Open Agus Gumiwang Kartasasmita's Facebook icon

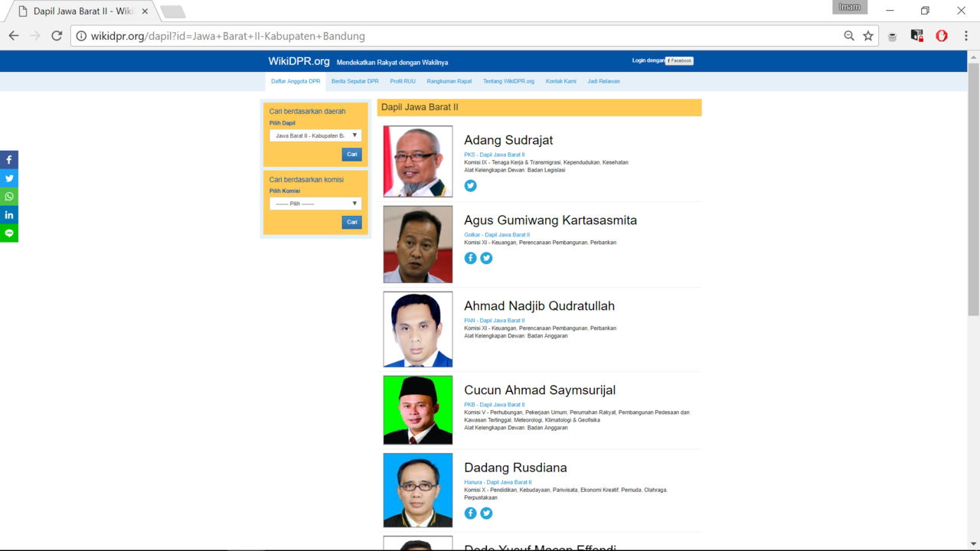(x=470, y=258)
